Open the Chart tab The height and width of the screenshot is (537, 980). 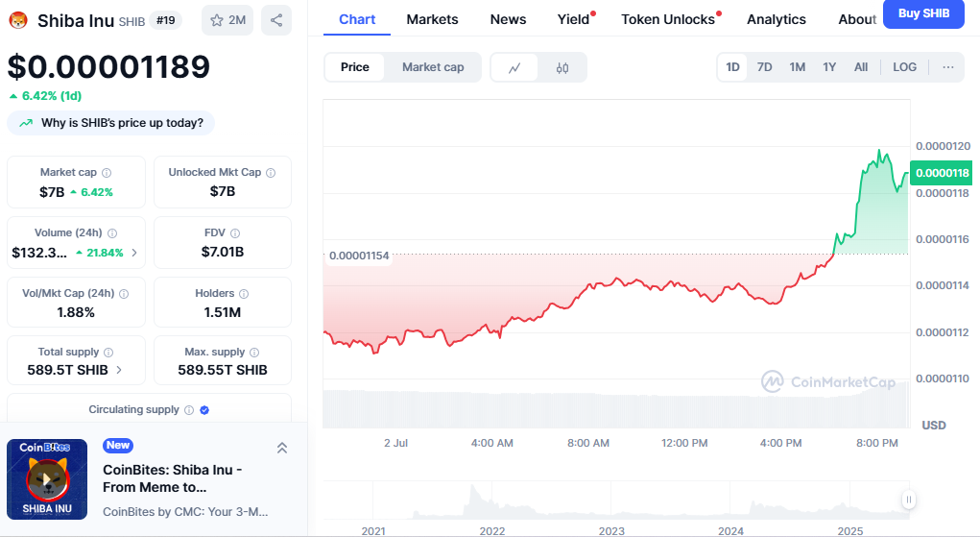coord(357,19)
